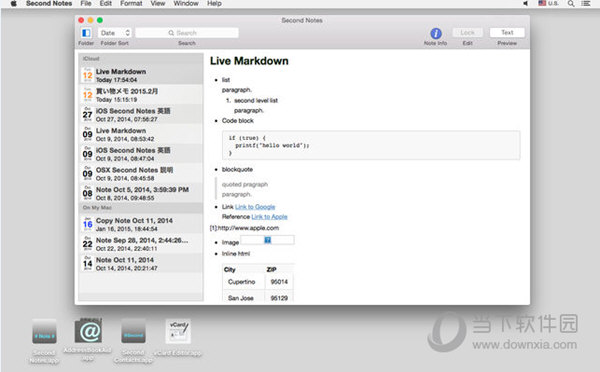Screen dimensions: 600x372
Task: Select the OSX Second Notes note
Action: pos(141,173)
